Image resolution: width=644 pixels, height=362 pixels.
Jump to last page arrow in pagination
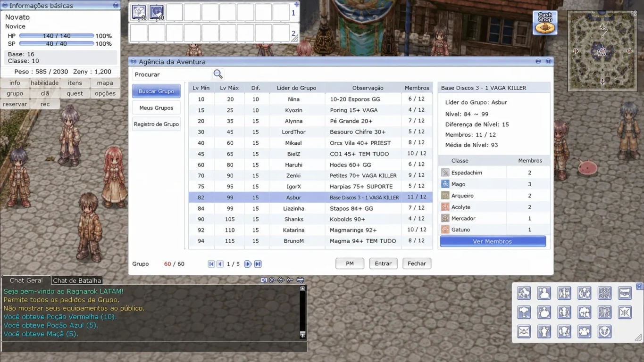258,264
